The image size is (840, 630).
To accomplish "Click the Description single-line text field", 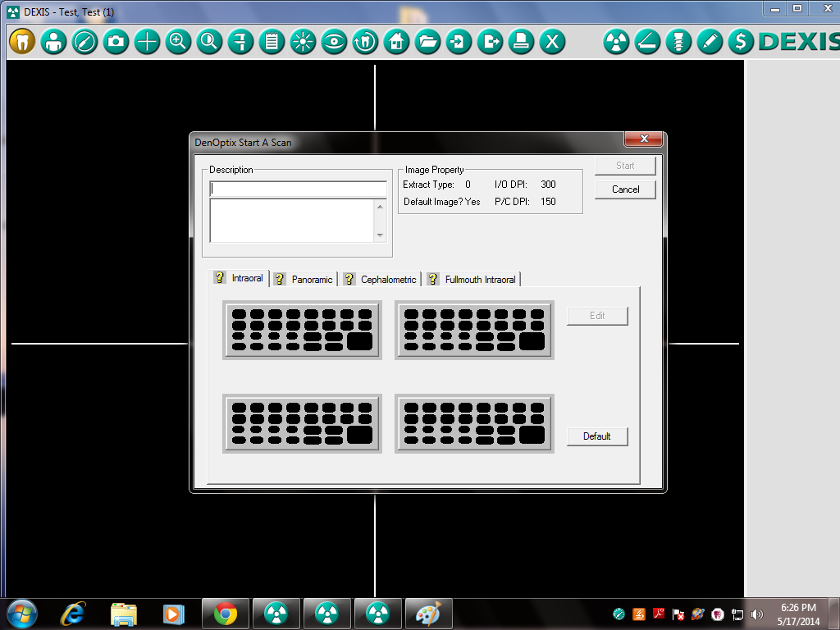I will [x=298, y=189].
